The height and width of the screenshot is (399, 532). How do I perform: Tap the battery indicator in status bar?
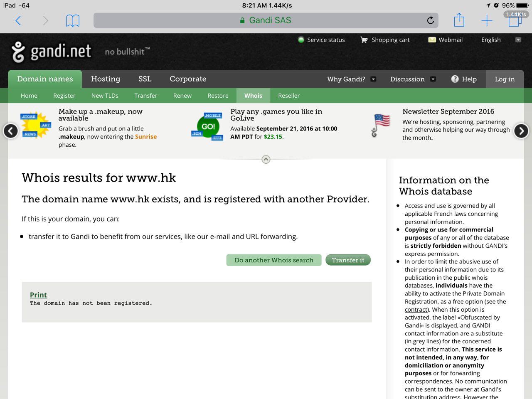coord(523,5)
